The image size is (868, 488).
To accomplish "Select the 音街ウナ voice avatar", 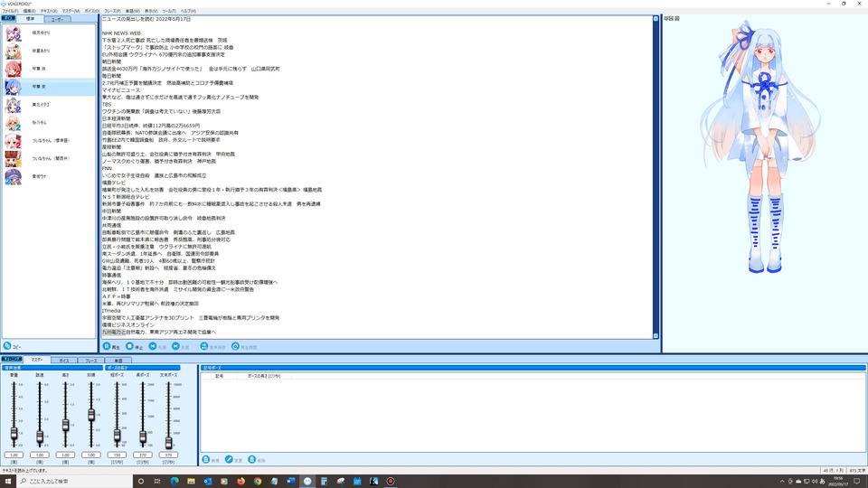I will tap(14, 176).
